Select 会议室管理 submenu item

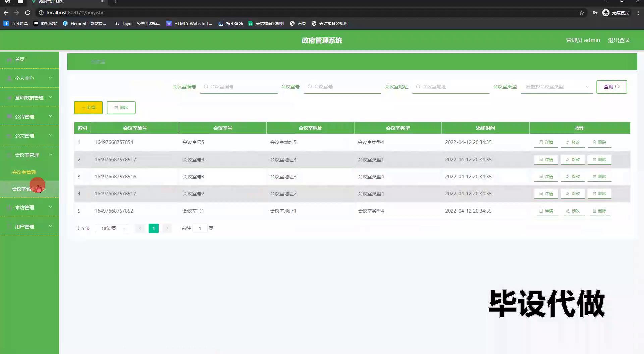click(24, 172)
